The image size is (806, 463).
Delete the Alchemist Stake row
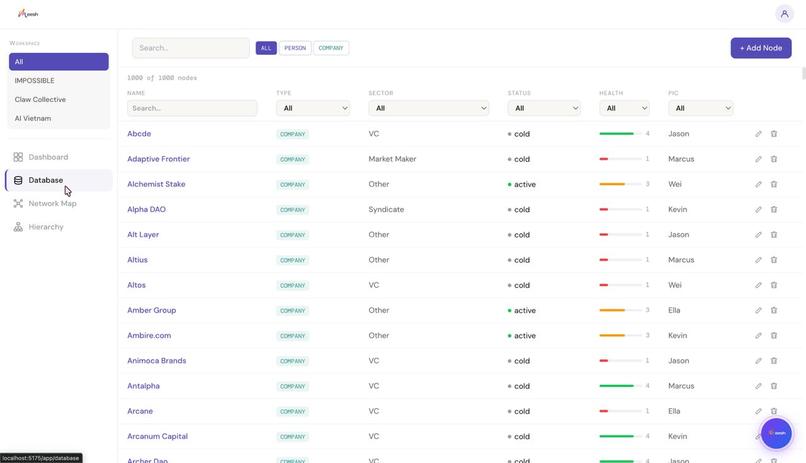pos(774,184)
